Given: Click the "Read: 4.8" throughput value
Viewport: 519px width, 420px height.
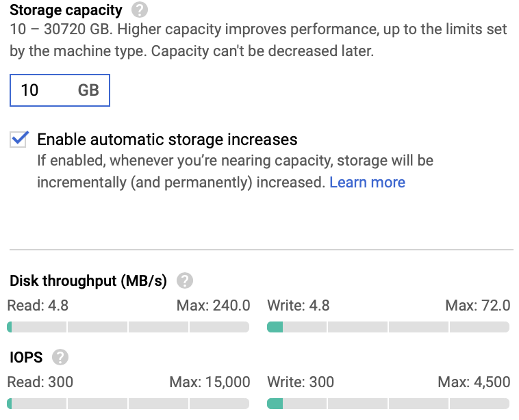Looking at the screenshot, I should (x=38, y=305).
